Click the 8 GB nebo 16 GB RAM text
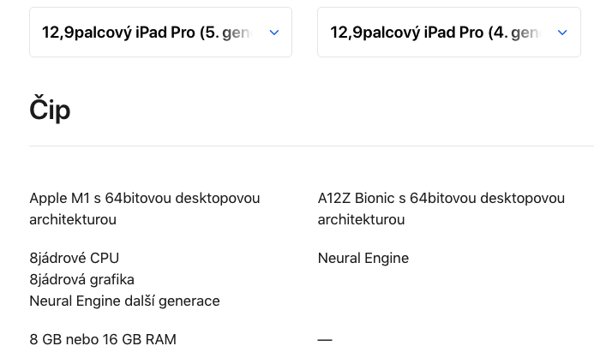Viewport: 594px width, 364px height. [103, 339]
